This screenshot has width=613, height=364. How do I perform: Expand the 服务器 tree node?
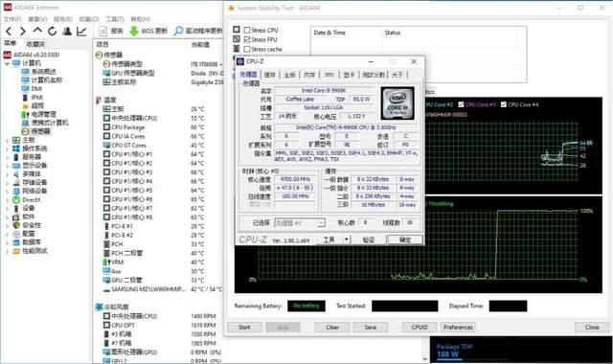click(x=7, y=157)
